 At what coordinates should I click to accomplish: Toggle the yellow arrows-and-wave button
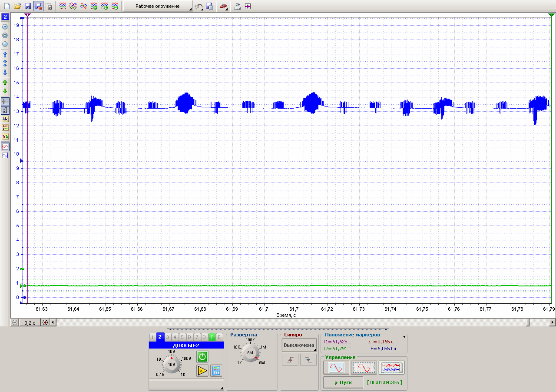(5, 127)
